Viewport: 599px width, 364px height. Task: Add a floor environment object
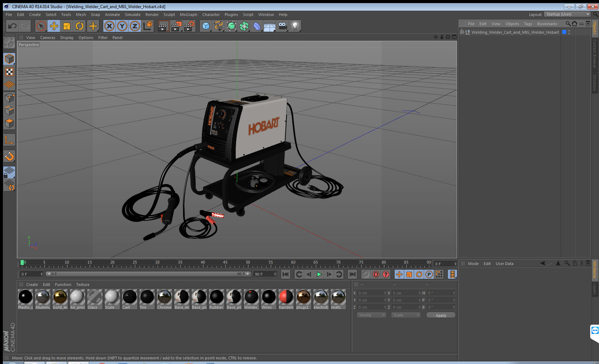pyautogui.click(x=270, y=26)
